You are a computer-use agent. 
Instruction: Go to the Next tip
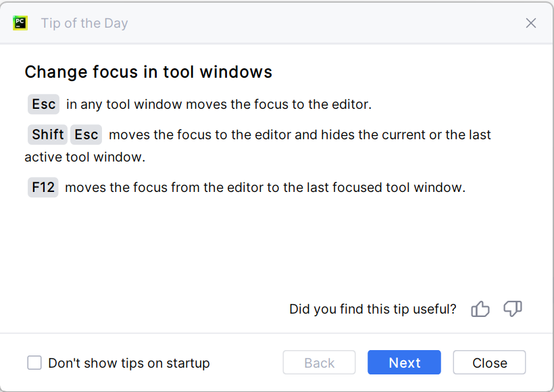404,363
